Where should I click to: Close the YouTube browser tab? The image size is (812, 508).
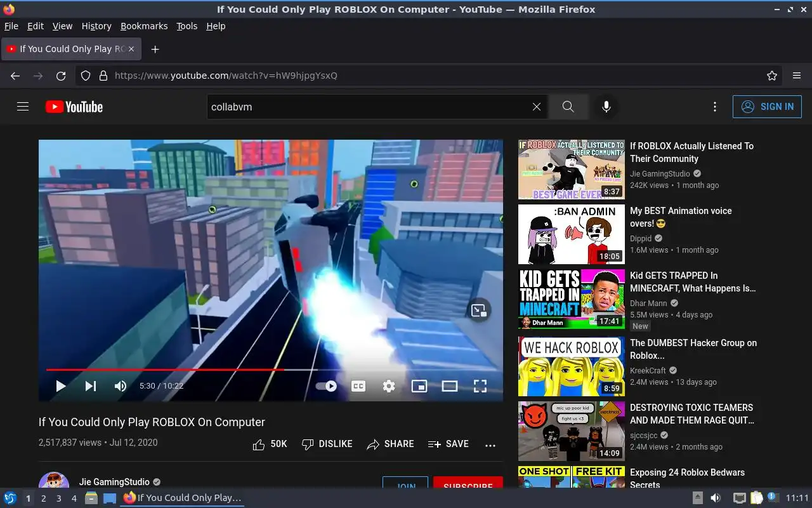[x=132, y=49]
